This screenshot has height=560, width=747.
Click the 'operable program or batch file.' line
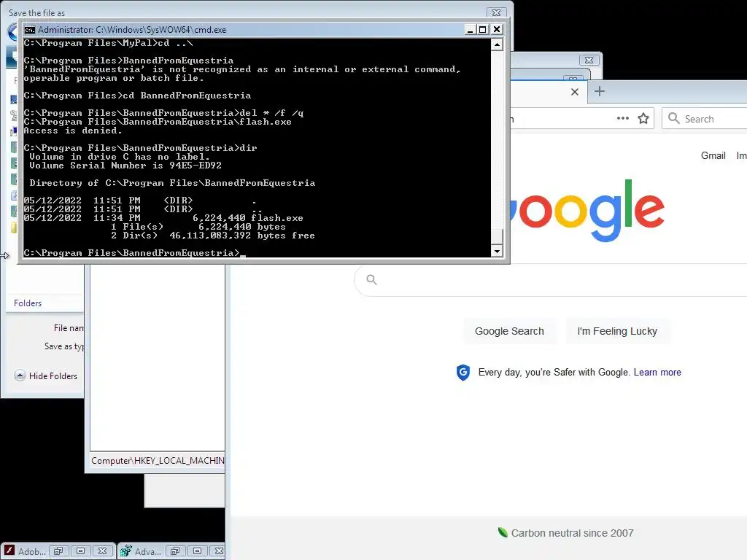[114, 78]
